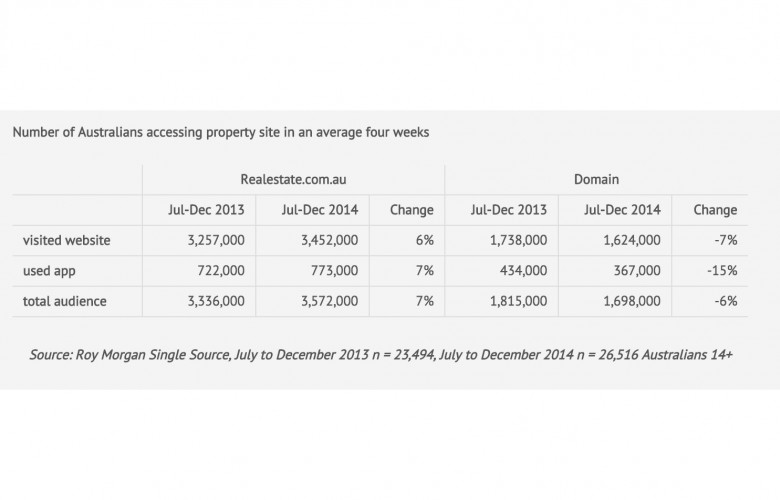
Task: Click the 'total audience' row label
Action: (65, 301)
